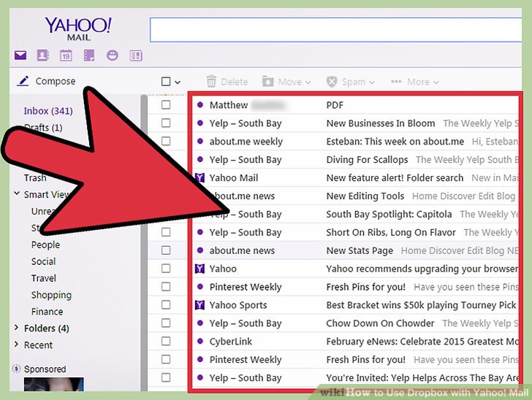This screenshot has width=532, height=400.
Task: Click the Yahoo Mail logo
Action: (x=78, y=29)
